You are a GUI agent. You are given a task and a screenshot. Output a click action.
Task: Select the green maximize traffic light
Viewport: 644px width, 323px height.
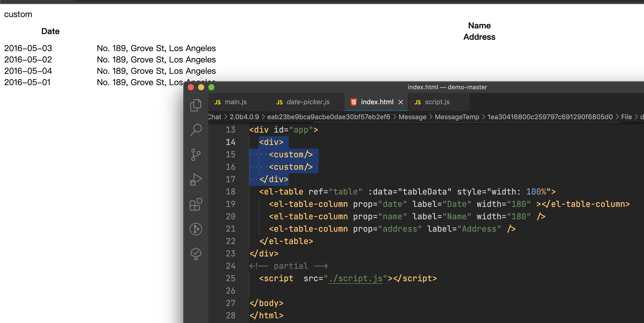[211, 87]
